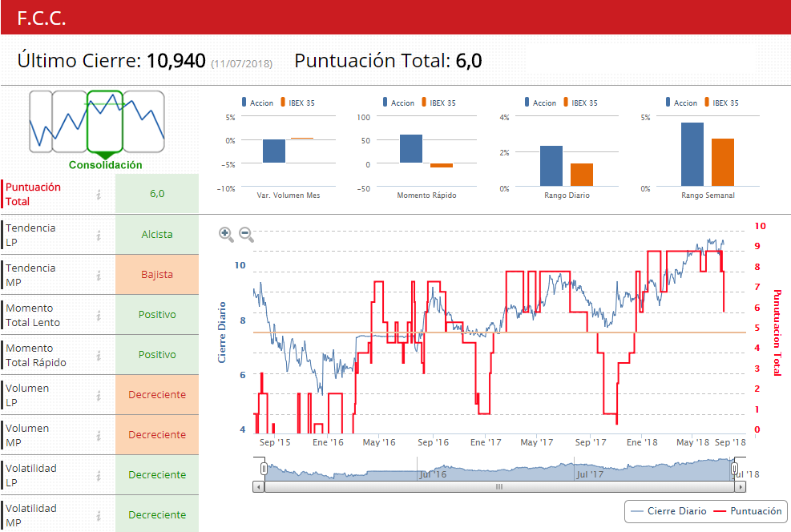791x532 pixels.
Task: Click the Rango Semanal chart title
Action: pos(708,195)
